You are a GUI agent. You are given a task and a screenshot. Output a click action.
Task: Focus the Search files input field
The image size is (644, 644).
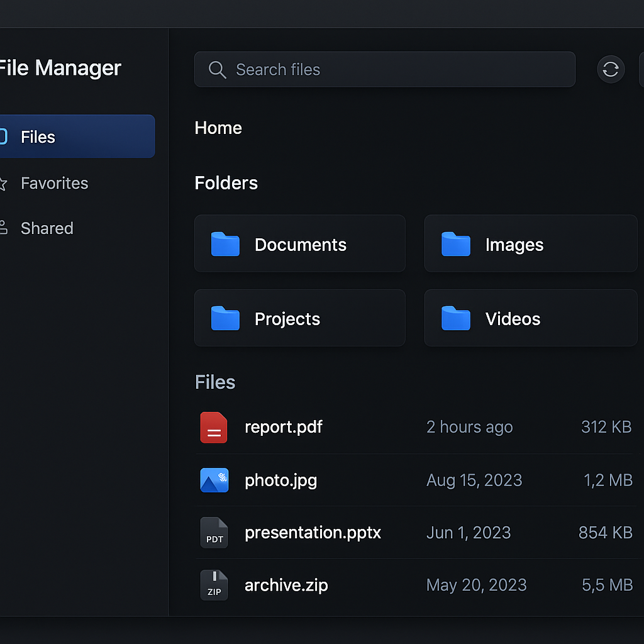[384, 69]
